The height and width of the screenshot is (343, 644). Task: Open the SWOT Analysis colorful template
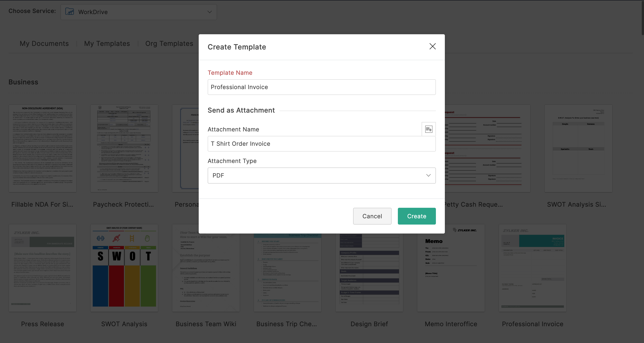(124, 268)
